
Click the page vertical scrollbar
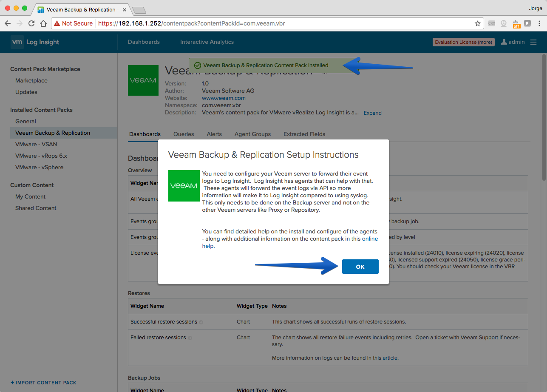coord(544,118)
